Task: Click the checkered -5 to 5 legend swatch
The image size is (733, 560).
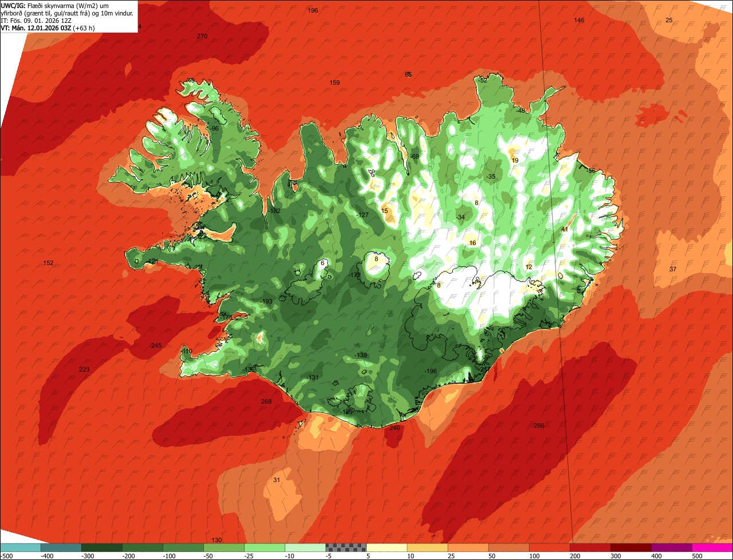Action: tap(346, 547)
